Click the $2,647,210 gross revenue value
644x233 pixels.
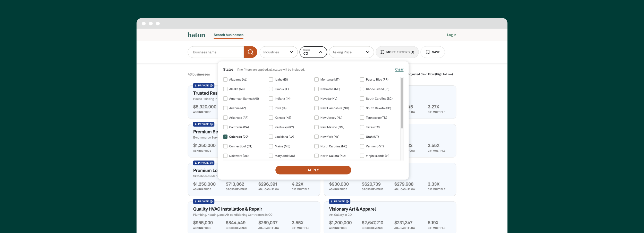pyautogui.click(x=372, y=223)
